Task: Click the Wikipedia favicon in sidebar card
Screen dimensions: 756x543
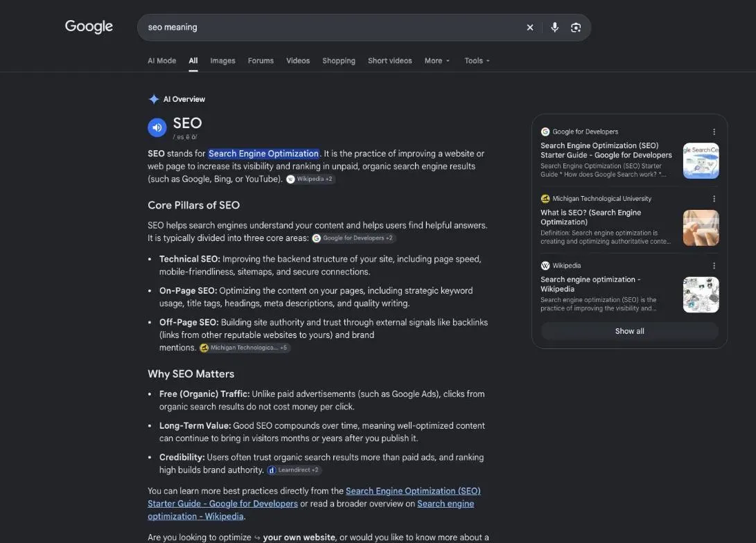Action: pyautogui.click(x=545, y=265)
